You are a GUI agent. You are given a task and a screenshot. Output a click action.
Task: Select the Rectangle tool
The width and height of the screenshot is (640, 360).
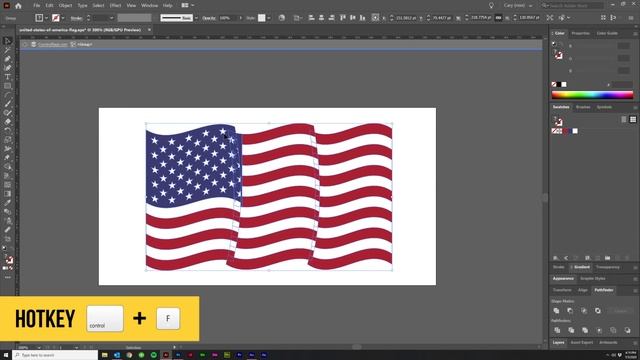[x=7, y=86]
